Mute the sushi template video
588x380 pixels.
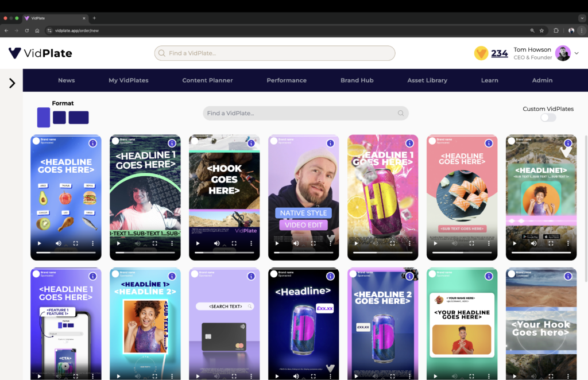454,243
